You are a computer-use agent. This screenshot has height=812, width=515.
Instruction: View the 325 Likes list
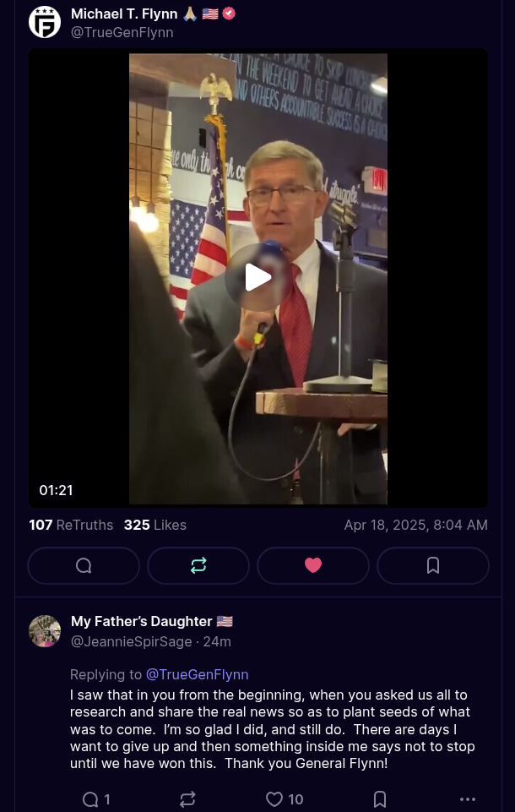[154, 525]
